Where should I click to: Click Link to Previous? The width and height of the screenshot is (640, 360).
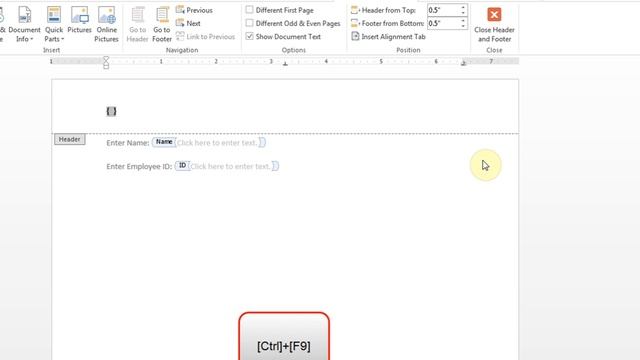(206, 37)
